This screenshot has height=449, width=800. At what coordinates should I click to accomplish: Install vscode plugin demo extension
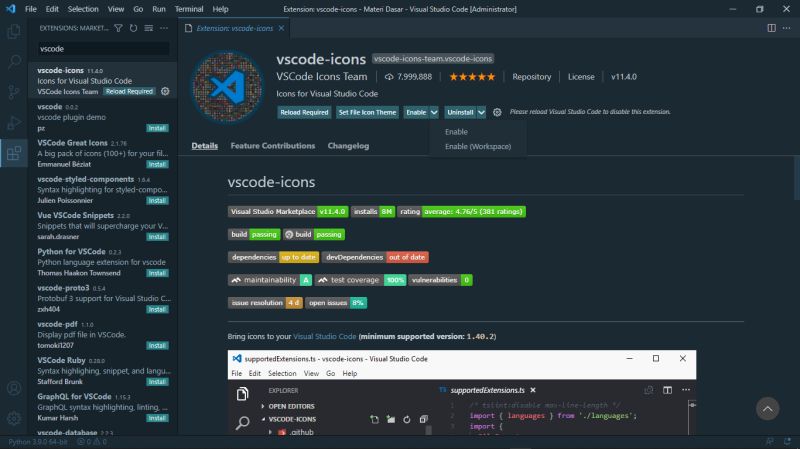coord(157,128)
